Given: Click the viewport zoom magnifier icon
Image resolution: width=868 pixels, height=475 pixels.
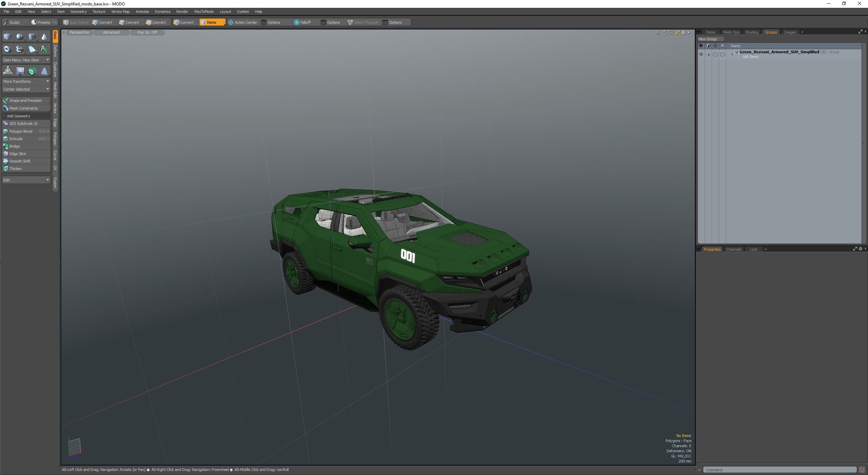Looking at the screenshot, I should coord(671,33).
